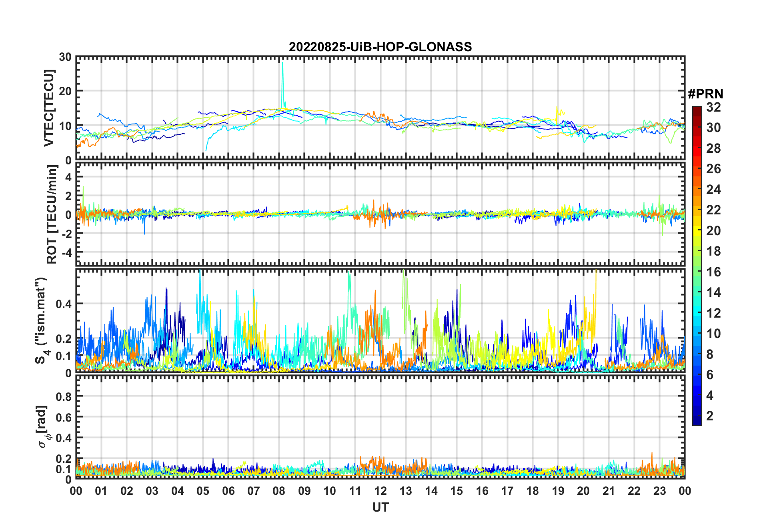Click the UT x-axis label
Viewport: 761px width, 532px height.
click(380, 507)
